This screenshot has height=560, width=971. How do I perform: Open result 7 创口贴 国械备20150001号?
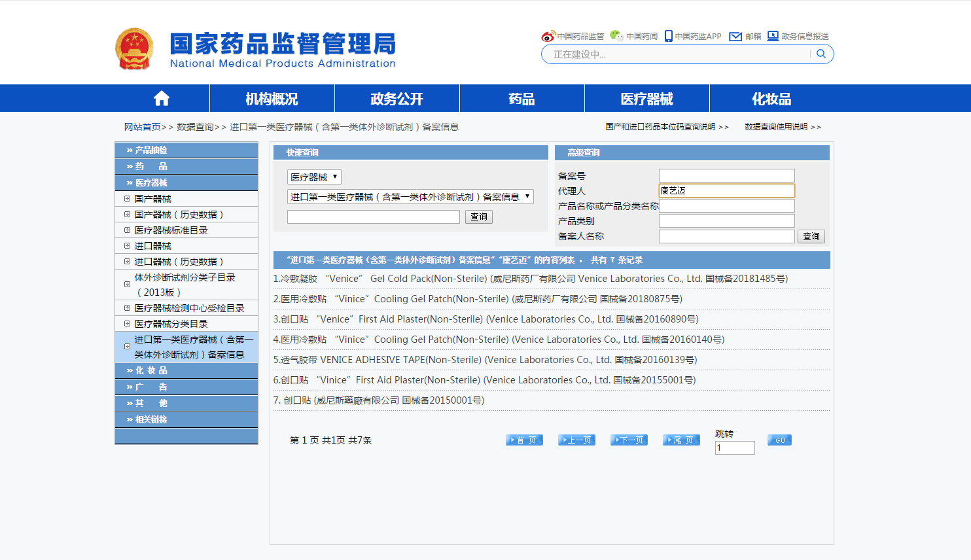tap(379, 400)
